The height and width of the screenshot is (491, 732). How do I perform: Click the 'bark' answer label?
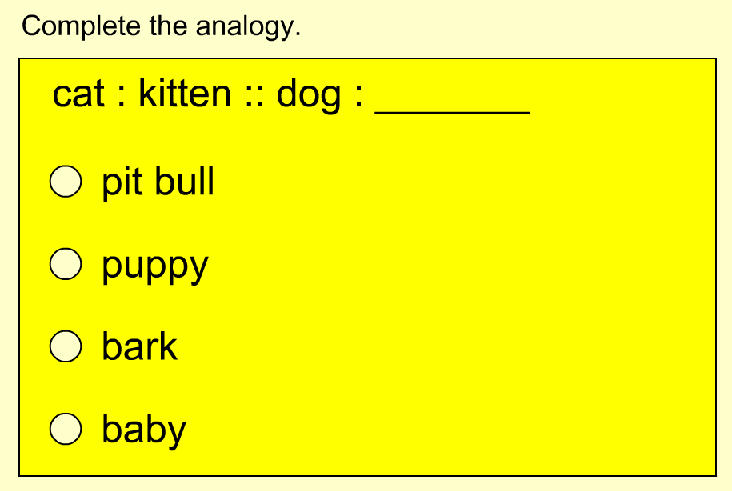140,346
